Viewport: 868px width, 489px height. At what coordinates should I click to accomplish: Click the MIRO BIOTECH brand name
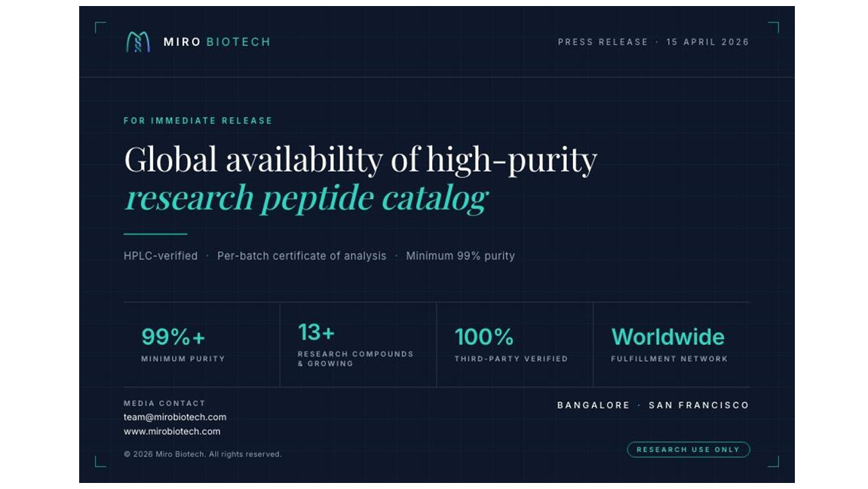(x=216, y=42)
